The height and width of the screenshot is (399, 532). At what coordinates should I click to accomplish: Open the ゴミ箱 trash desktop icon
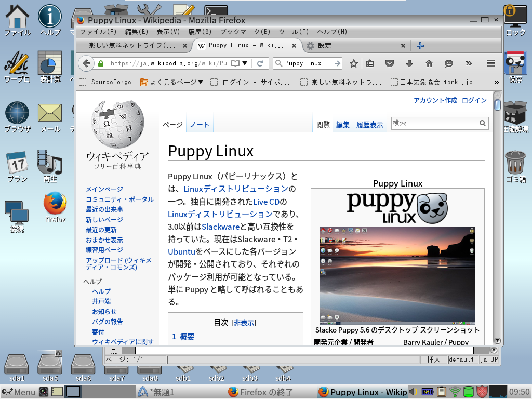tap(515, 167)
